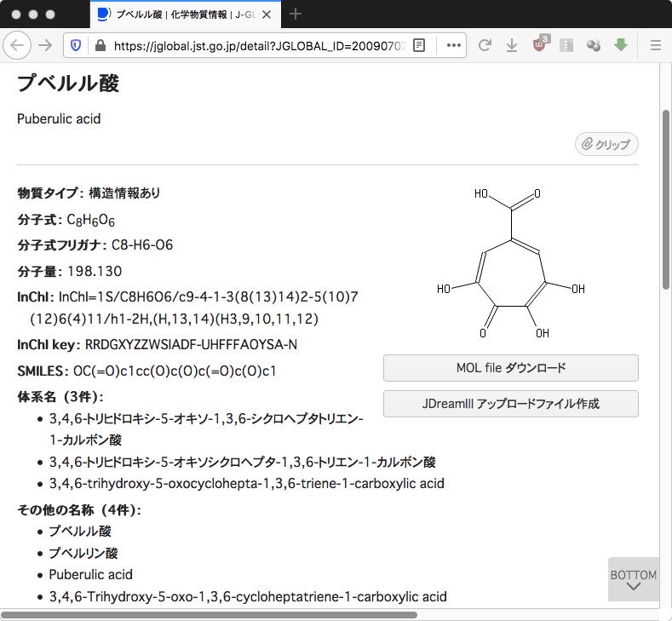This screenshot has width=672, height=621.
Task: Click the puberulic acid structure image
Action: pos(510,263)
